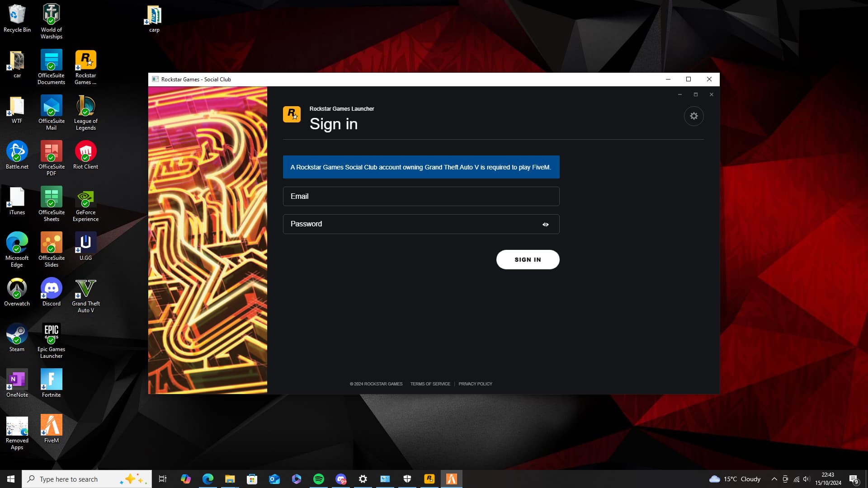The width and height of the screenshot is (868, 488).
Task: Click the taskbar search box
Action: coord(87,479)
